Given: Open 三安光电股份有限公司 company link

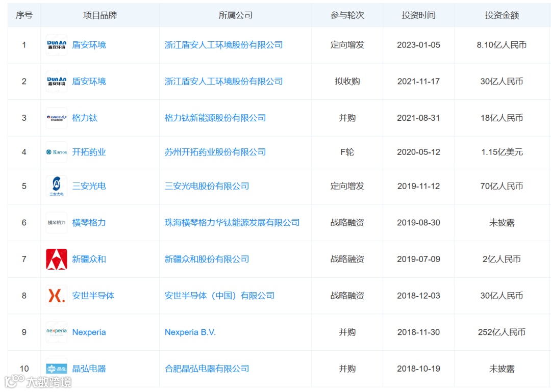Looking at the screenshot, I should [x=207, y=186].
